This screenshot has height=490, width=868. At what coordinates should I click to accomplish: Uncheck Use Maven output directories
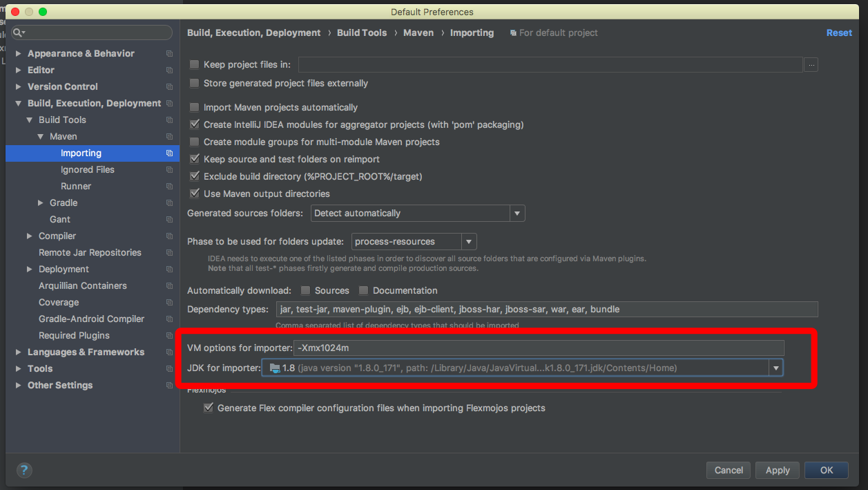click(x=195, y=194)
